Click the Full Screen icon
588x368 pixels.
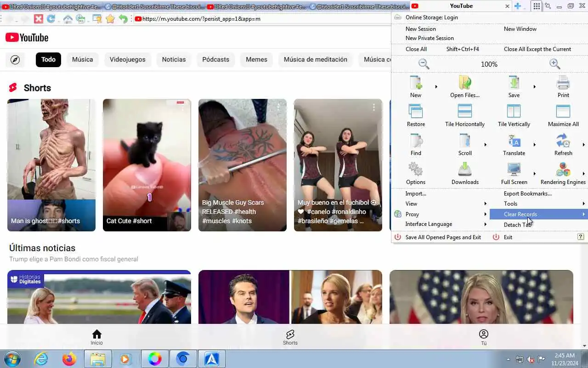[514, 170]
